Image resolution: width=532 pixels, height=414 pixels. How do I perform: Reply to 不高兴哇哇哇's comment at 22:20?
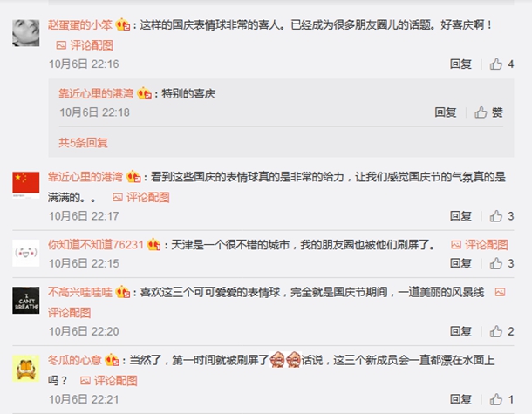460,331
